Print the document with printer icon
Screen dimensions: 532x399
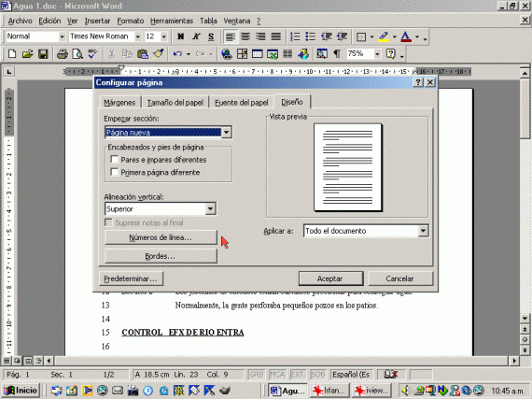(63, 54)
